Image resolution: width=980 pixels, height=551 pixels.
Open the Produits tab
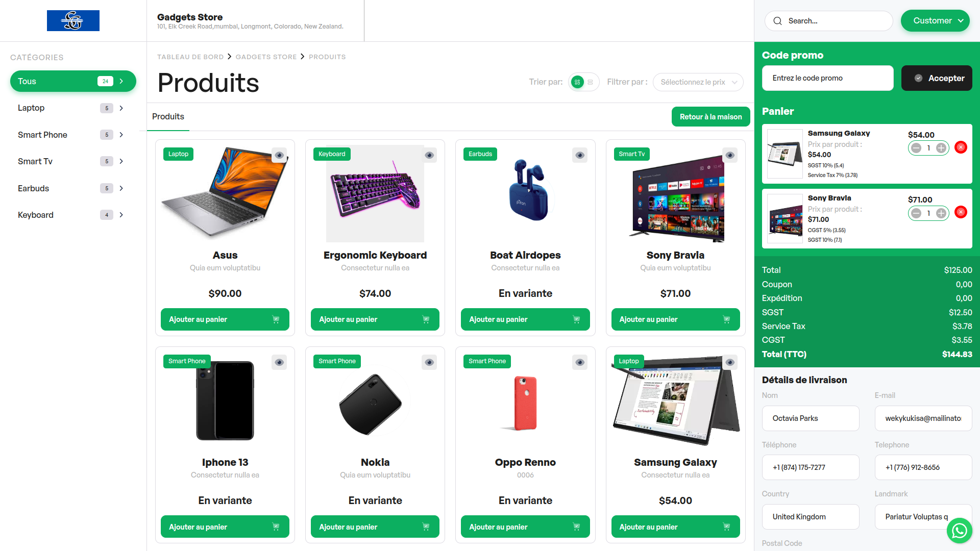[x=168, y=117]
